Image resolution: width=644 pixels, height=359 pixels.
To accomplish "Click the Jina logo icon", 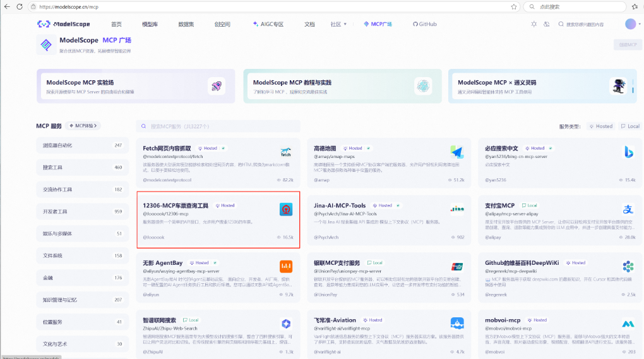I will point(457,209).
